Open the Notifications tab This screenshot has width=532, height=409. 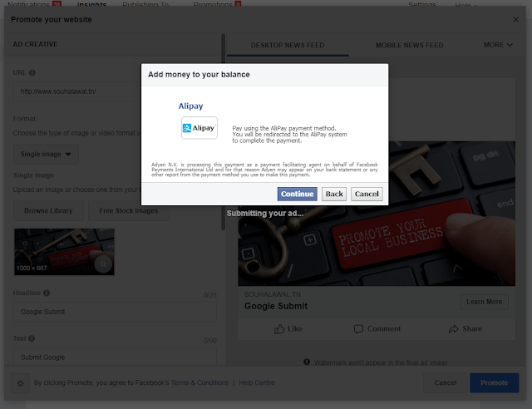(34, 4)
